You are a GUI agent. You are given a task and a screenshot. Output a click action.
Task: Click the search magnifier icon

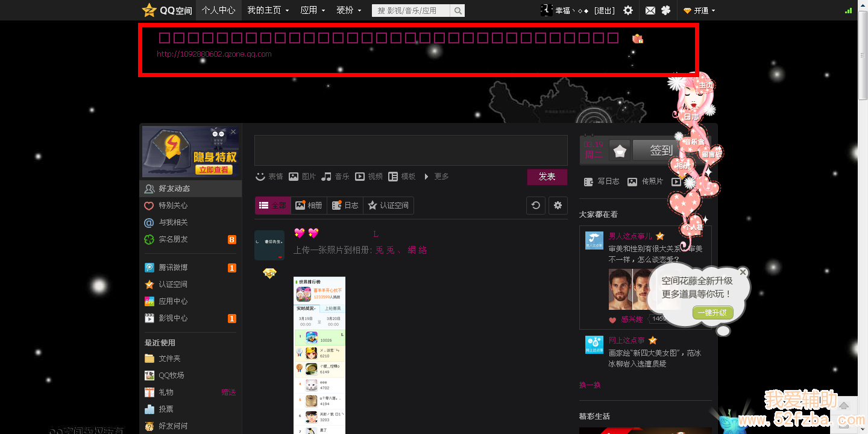coord(458,10)
